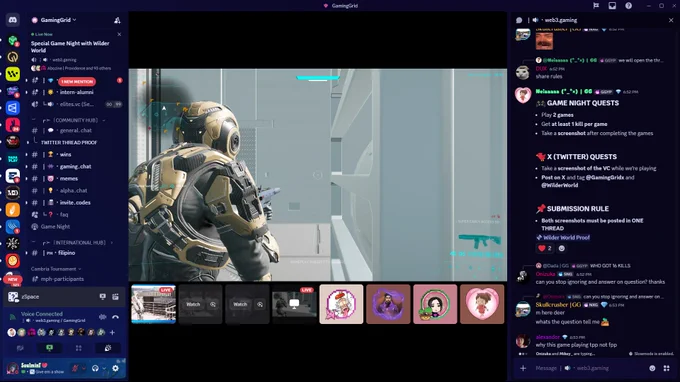
Task: Open headphone output options arrow
Action: pyautogui.click(x=104, y=368)
